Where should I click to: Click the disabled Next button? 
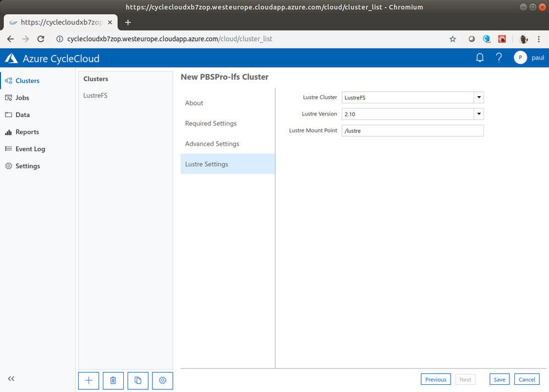[465, 379]
